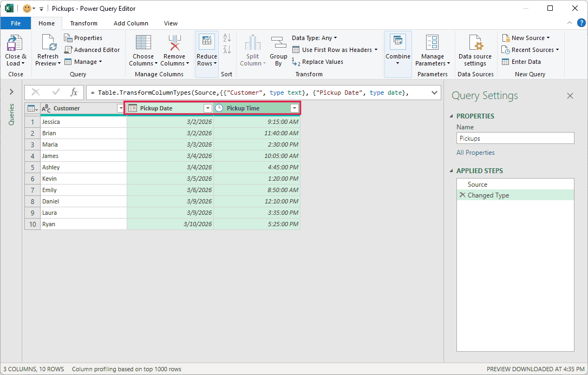Screen dimensions: 588x375
Task: Click the Combine icon
Action: click(x=398, y=42)
